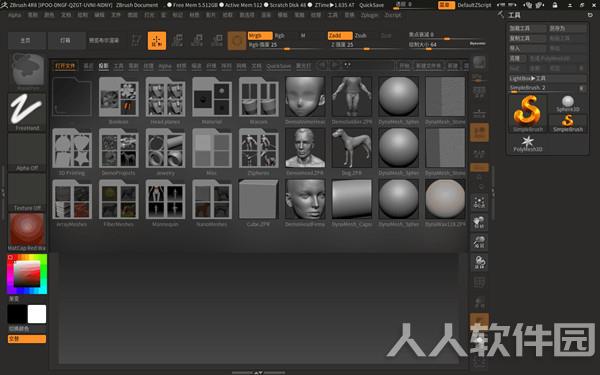The image size is (600, 375).
Task: Toggle the R button beside SimpleBrush slider
Action: pyautogui.click(x=582, y=88)
